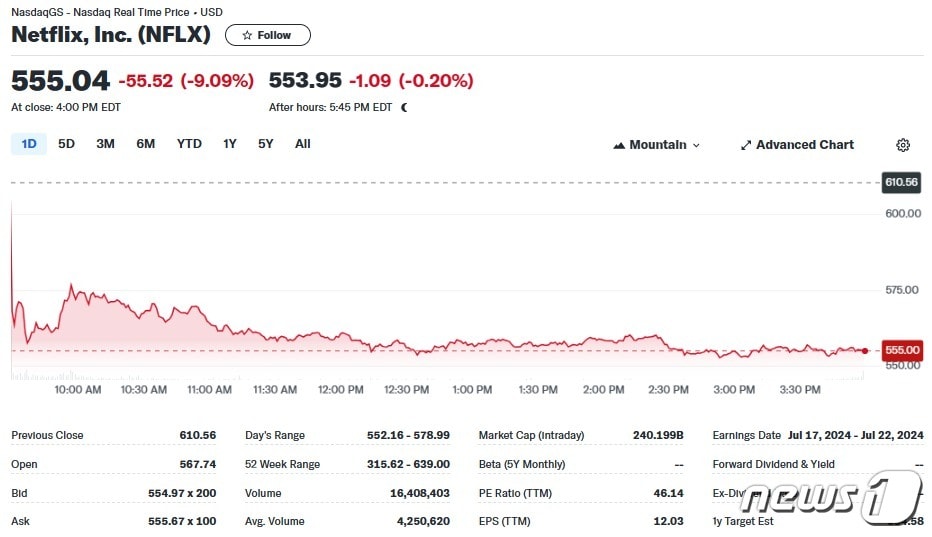The width and height of the screenshot is (932, 537).
Task: Switch to the 5Y chart range
Action: [x=265, y=144]
